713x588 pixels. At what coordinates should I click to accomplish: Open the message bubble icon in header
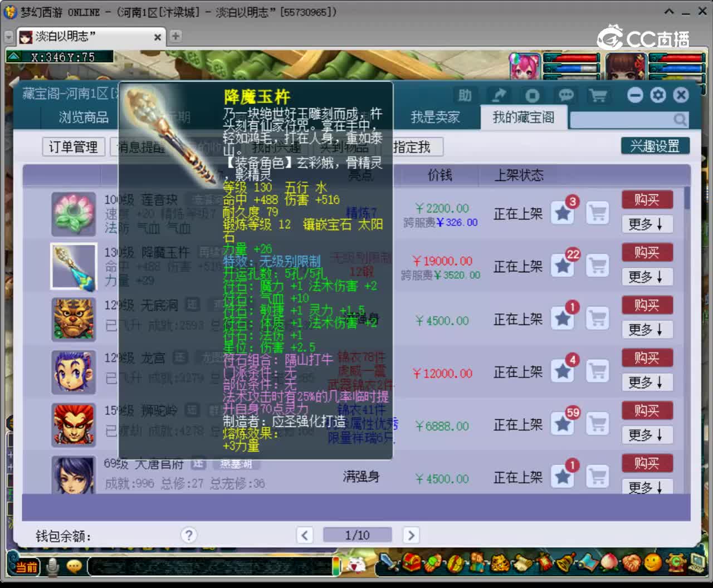565,96
